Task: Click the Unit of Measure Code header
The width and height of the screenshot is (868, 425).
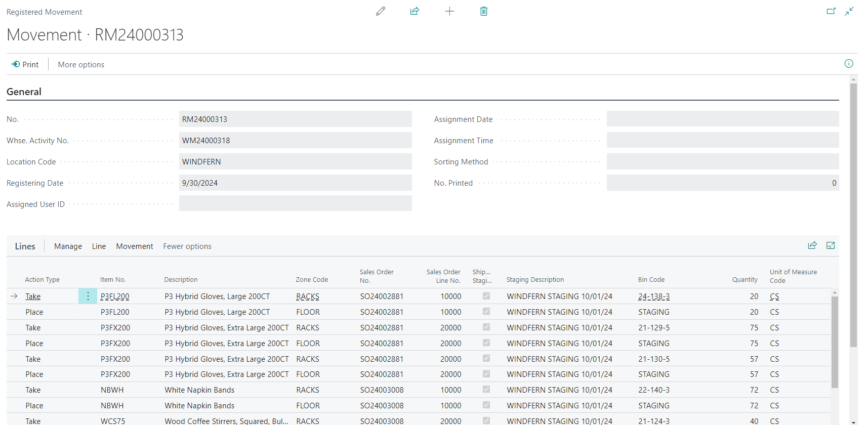Action: 793,276
